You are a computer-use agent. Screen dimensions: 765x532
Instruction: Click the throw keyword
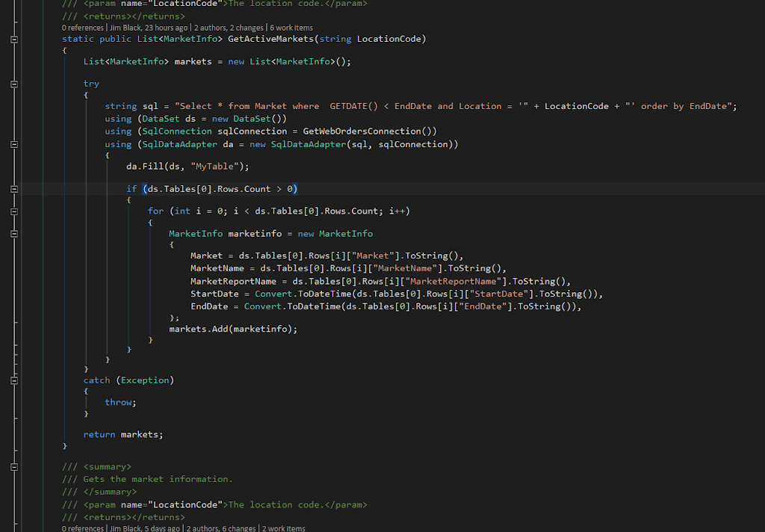point(118,402)
